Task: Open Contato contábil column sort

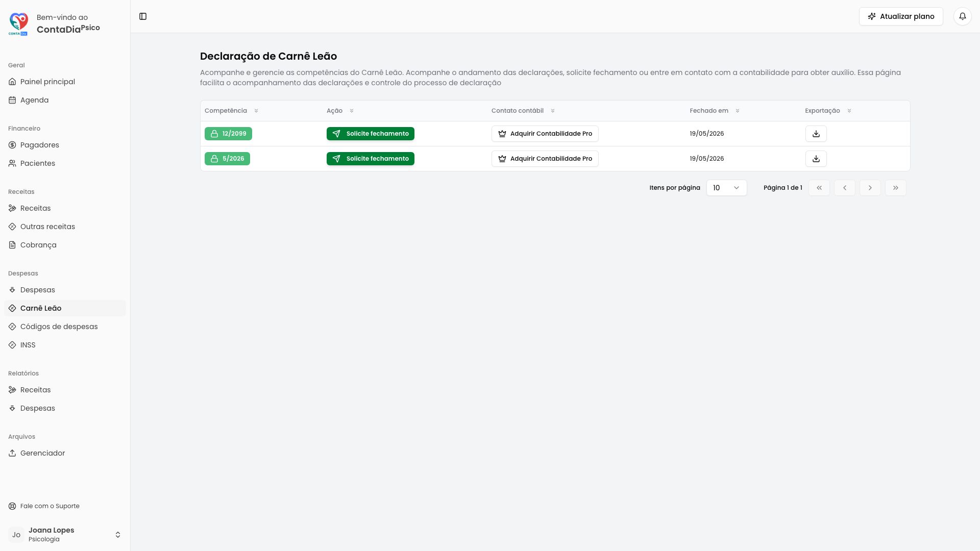Action: tap(523, 111)
